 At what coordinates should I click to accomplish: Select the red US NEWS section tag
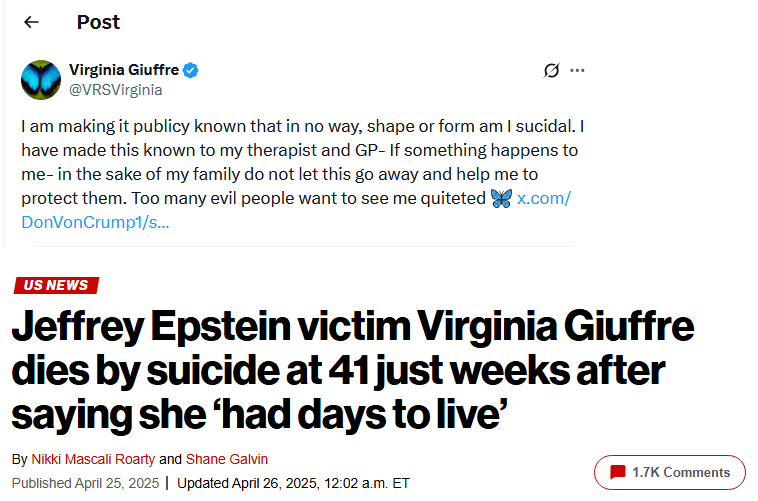pos(57,286)
